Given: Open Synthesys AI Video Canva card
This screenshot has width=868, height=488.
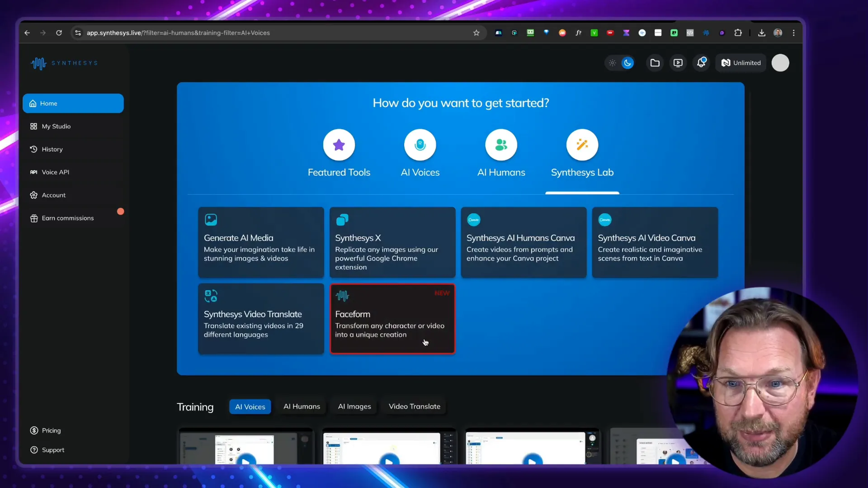Looking at the screenshot, I should click(x=655, y=242).
